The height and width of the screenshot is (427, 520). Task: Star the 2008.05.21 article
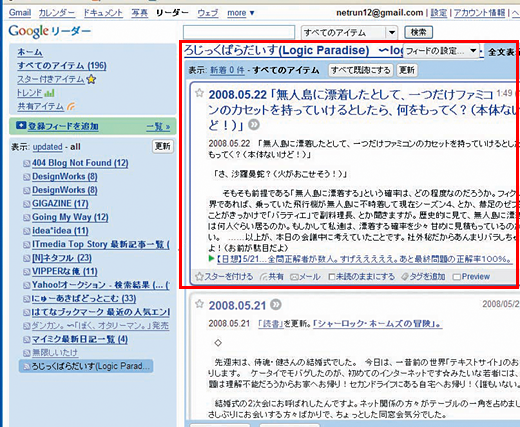point(199,304)
